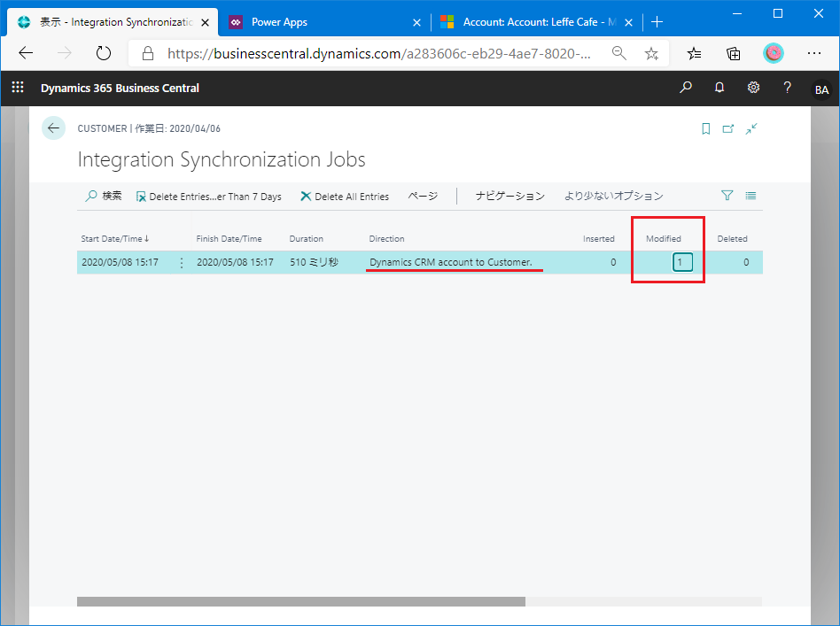The image size is (840, 626).
Task: Click the BA user account avatar
Action: 821,89
